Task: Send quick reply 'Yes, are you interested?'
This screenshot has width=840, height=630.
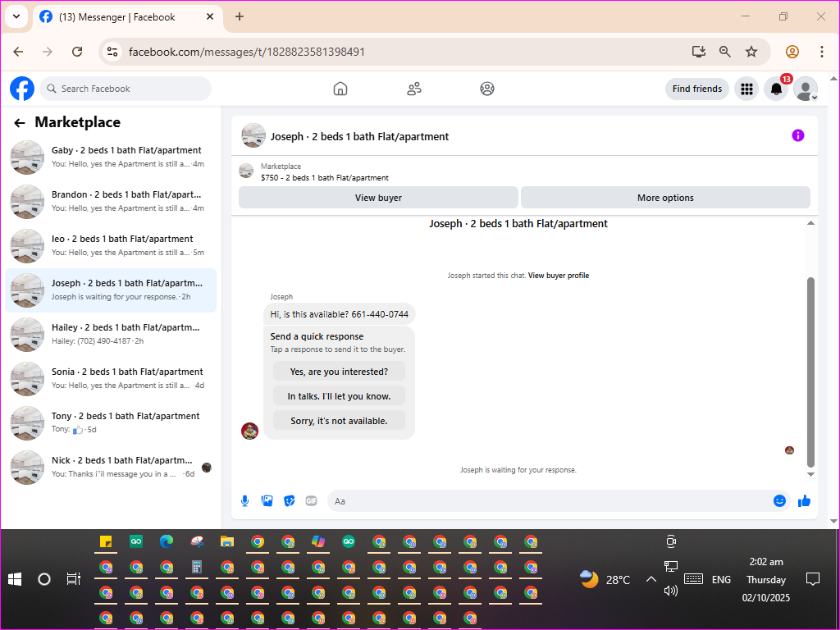Action: tap(339, 372)
